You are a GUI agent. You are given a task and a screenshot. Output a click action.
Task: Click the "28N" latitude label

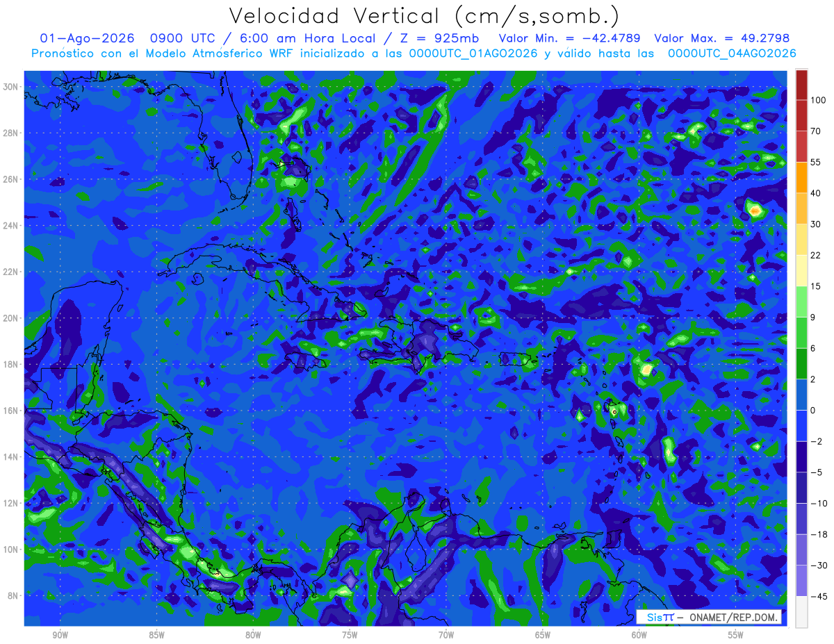(x=12, y=133)
